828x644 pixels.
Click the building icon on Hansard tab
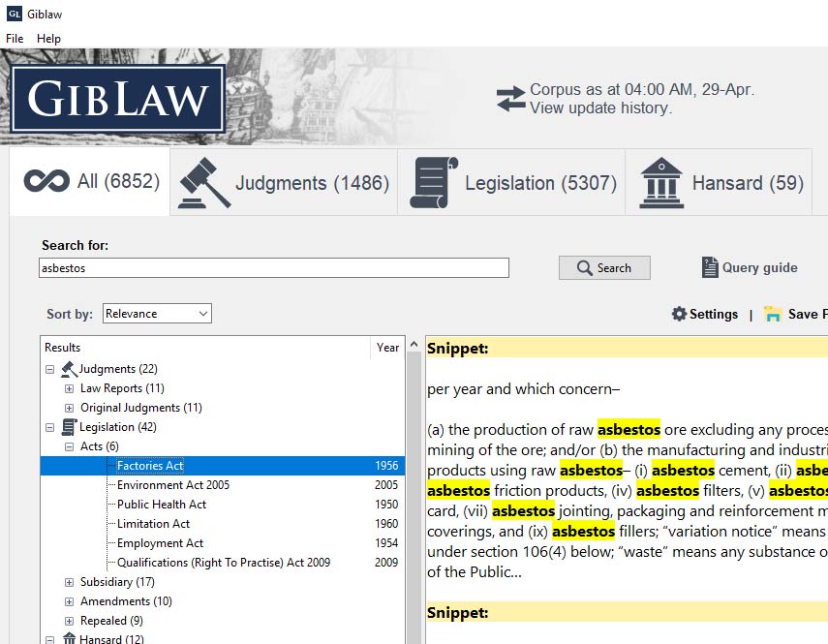point(661,183)
